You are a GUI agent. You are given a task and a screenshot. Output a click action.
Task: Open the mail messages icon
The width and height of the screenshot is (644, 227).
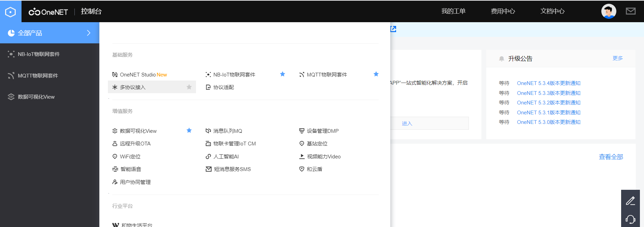point(630,11)
